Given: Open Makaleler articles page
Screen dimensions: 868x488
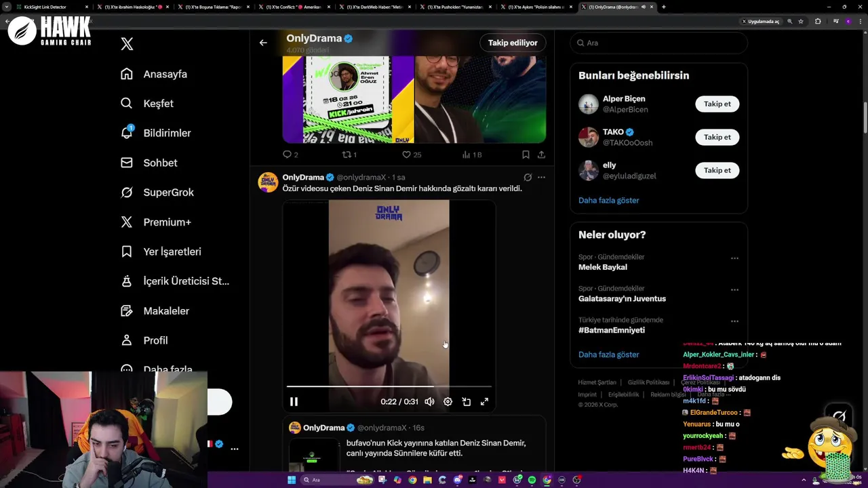Looking at the screenshot, I should click(155, 310).
